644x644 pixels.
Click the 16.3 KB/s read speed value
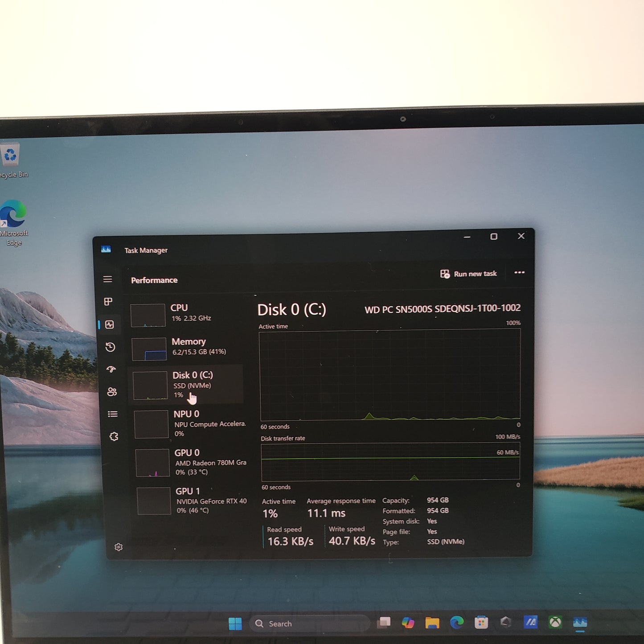[291, 541]
